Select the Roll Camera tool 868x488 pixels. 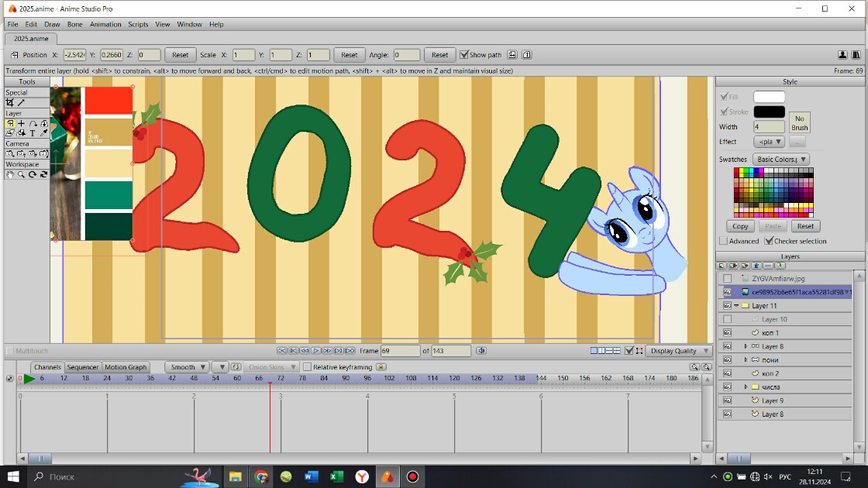pyautogui.click(x=33, y=154)
